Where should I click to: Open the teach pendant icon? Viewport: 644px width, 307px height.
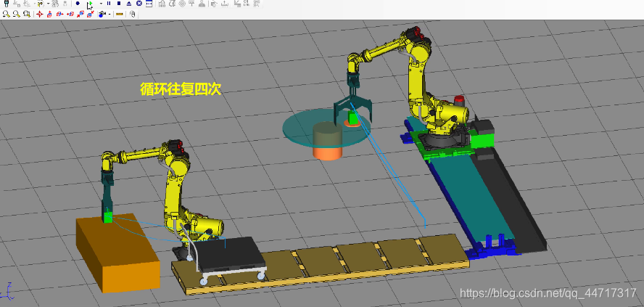[6, 4]
